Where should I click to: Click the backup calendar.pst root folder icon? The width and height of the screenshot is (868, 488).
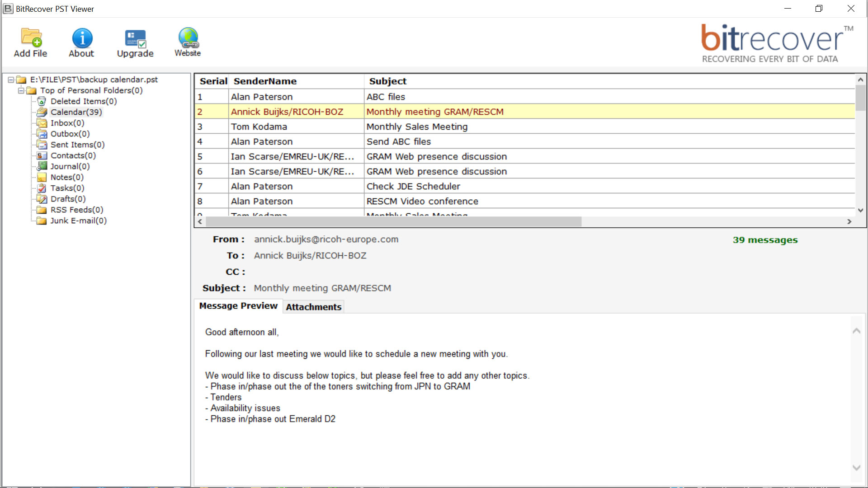(x=21, y=80)
